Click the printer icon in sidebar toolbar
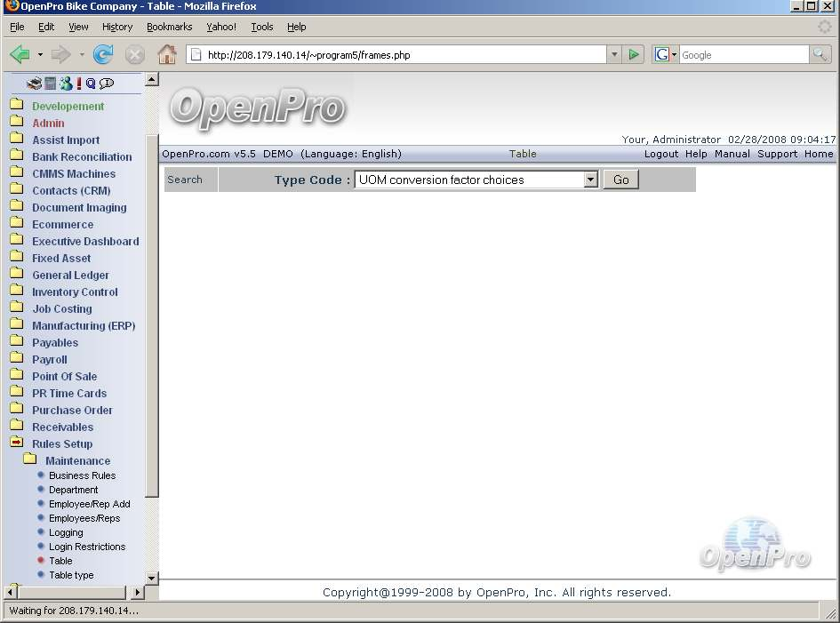The height and width of the screenshot is (623, 840). 35,84
